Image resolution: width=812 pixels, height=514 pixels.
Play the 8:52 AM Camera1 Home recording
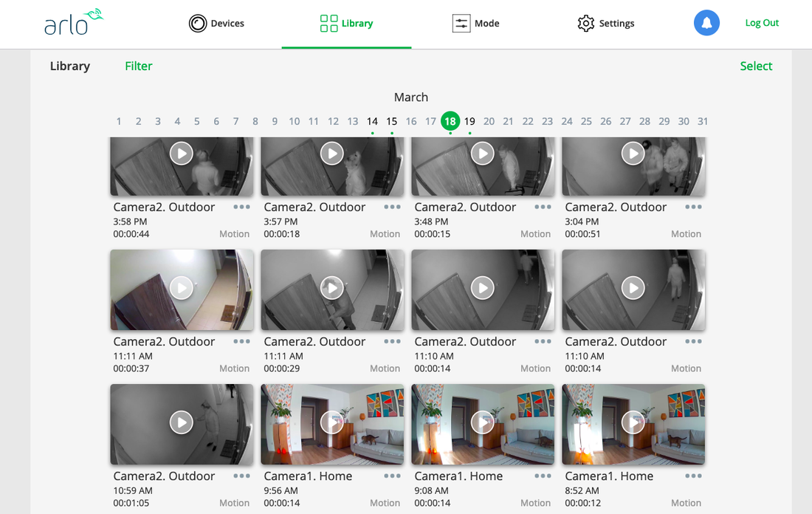(633, 422)
